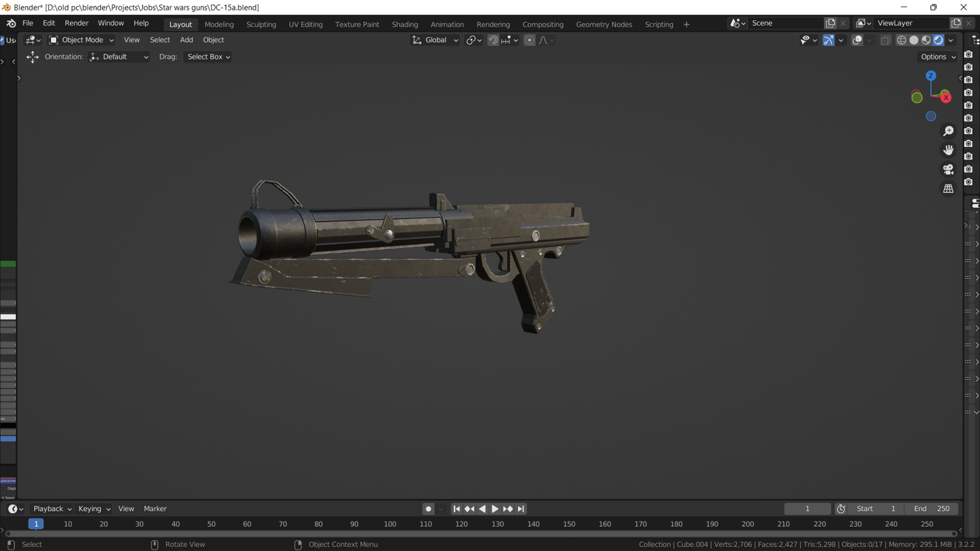Toggle snapping magnet icon
The image size is (980, 551).
[493, 40]
